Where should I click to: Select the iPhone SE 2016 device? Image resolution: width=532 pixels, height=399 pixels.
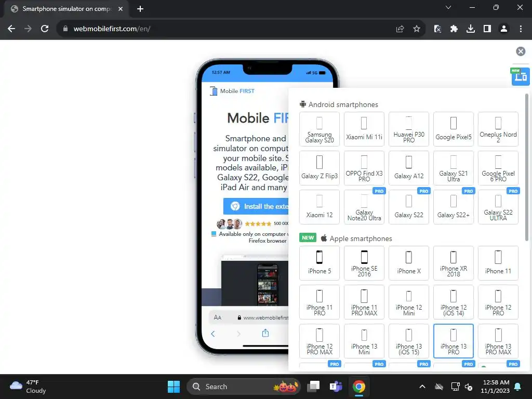coord(364,263)
